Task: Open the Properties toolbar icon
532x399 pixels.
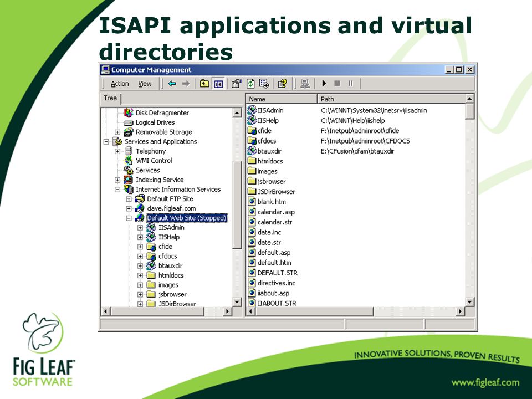Action: click(236, 84)
